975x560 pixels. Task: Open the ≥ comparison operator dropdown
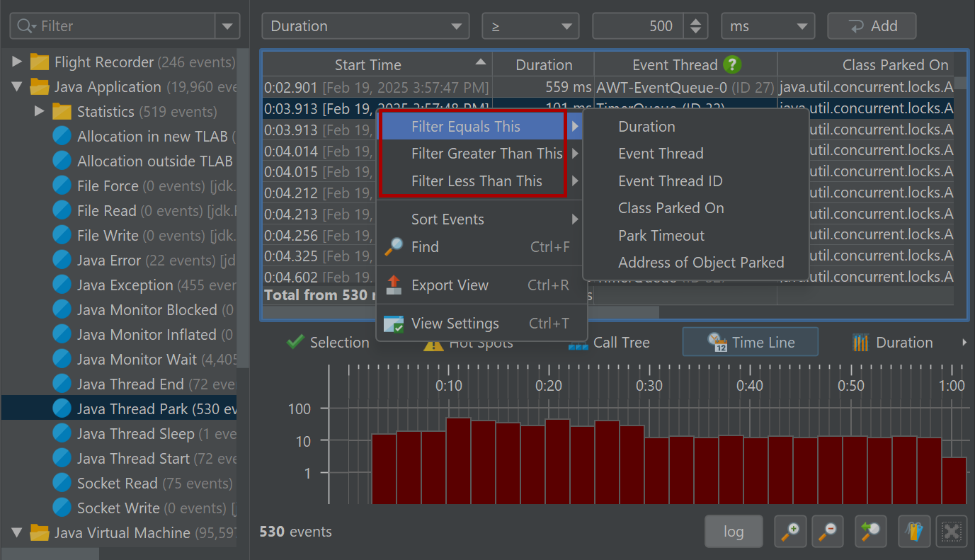pyautogui.click(x=531, y=26)
